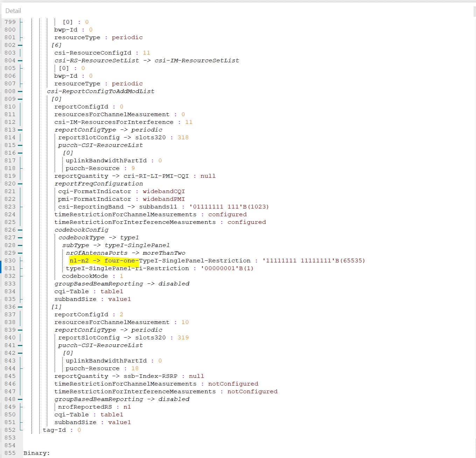Screen dimensions: 476x458
Task: Click 'timeRestrictionForChannelMeasurements' on line 824
Action: click(x=125, y=214)
